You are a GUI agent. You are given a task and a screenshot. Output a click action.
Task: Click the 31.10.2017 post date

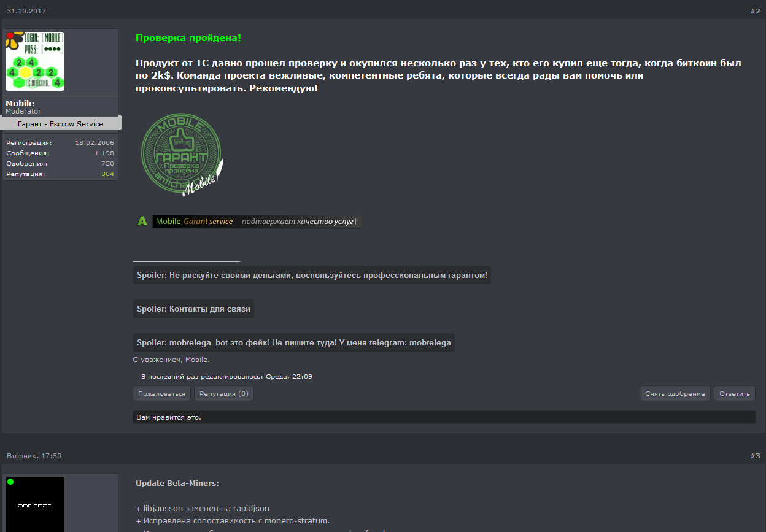coord(26,11)
